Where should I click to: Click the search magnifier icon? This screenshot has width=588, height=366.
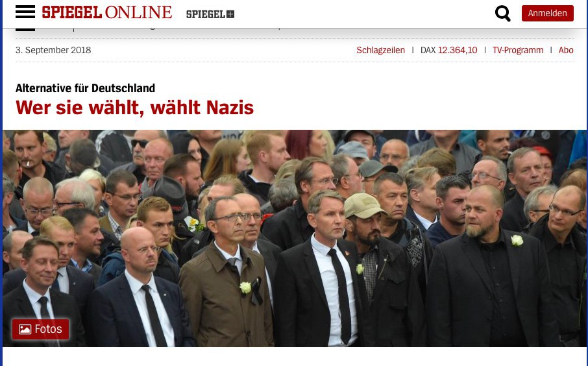pos(502,14)
